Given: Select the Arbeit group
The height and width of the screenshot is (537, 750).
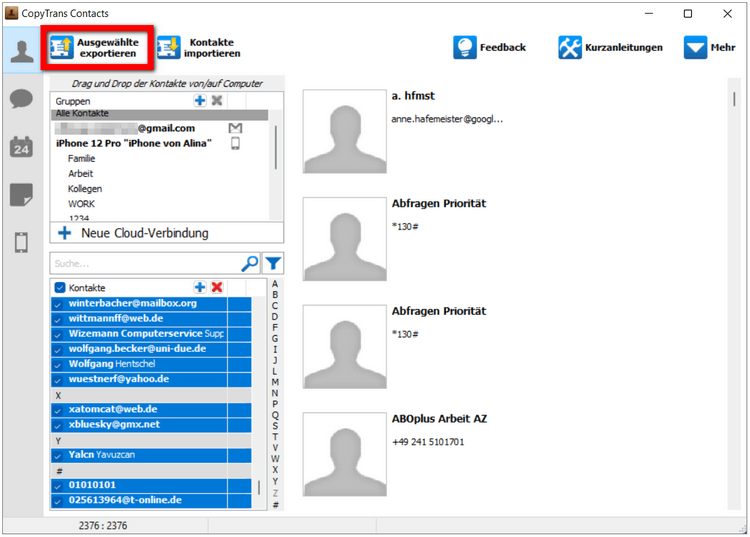Looking at the screenshot, I should point(80,174).
